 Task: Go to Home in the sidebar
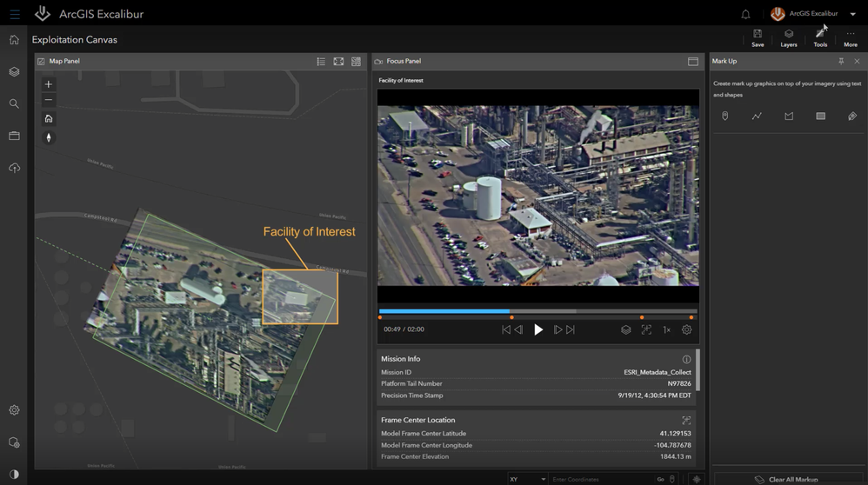15,40
